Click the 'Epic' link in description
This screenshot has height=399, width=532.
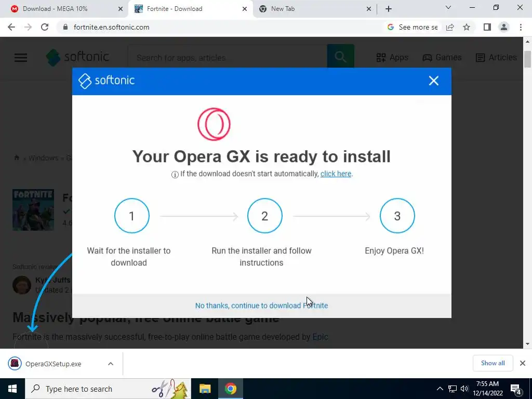[x=320, y=337]
